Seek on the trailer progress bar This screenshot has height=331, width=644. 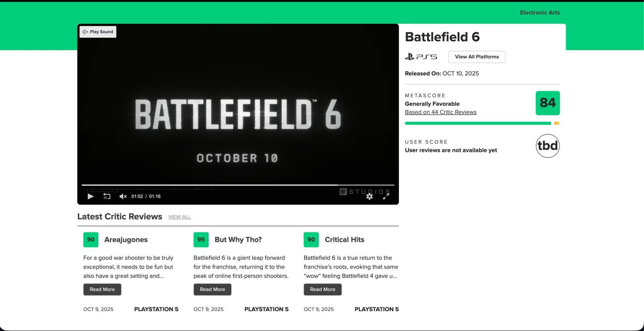point(238,185)
